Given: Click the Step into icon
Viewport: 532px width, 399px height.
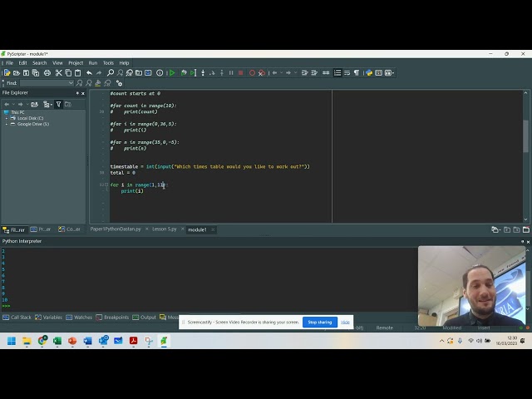Looking at the screenshot, I should [x=203, y=72].
